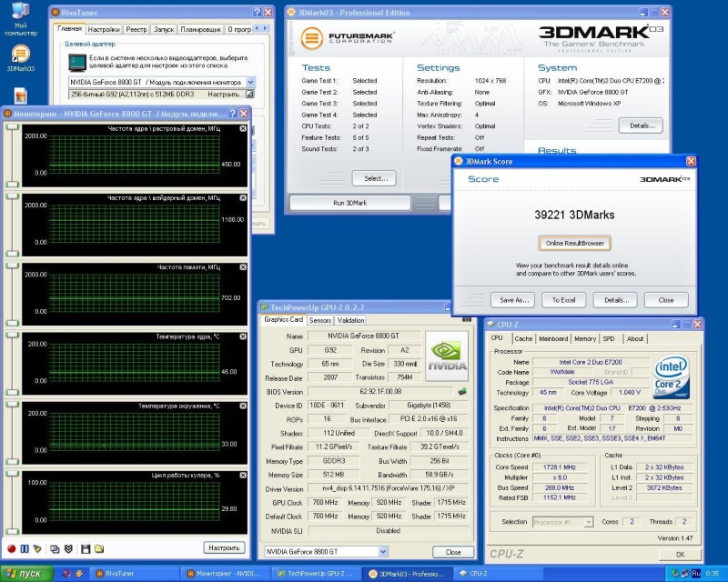This screenshot has width=728, height=582.
Task: Switch to the Реестр tab in RivaTuner
Action: pyautogui.click(x=136, y=29)
